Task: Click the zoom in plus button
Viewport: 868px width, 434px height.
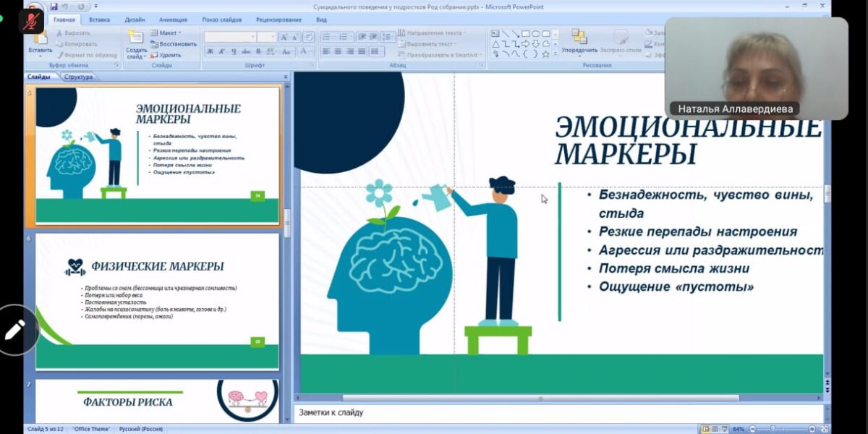Action: 812,429
